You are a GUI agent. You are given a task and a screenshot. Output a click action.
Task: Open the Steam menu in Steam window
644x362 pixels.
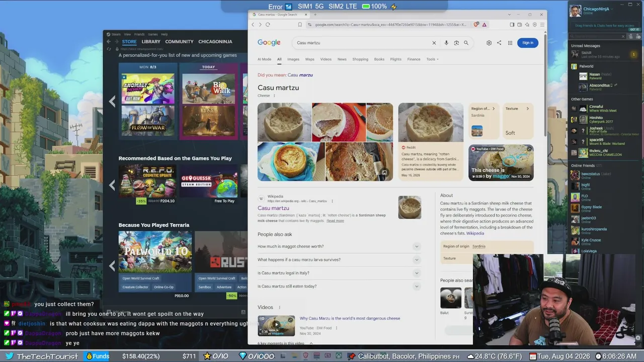(x=116, y=34)
